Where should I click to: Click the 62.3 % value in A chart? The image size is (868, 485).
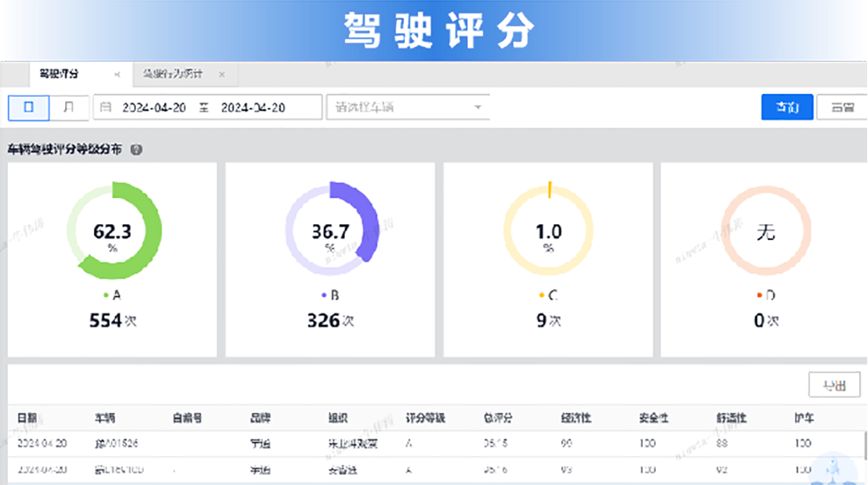(113, 236)
